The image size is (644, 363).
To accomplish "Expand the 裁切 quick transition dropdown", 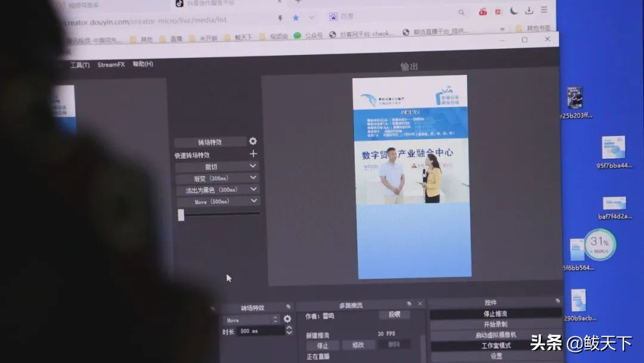I will tap(253, 165).
